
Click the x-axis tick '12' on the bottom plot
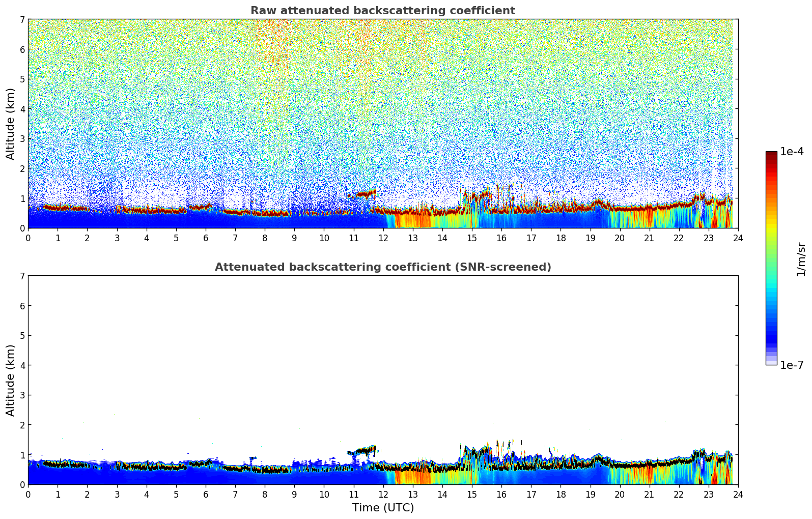pyautogui.click(x=383, y=494)
